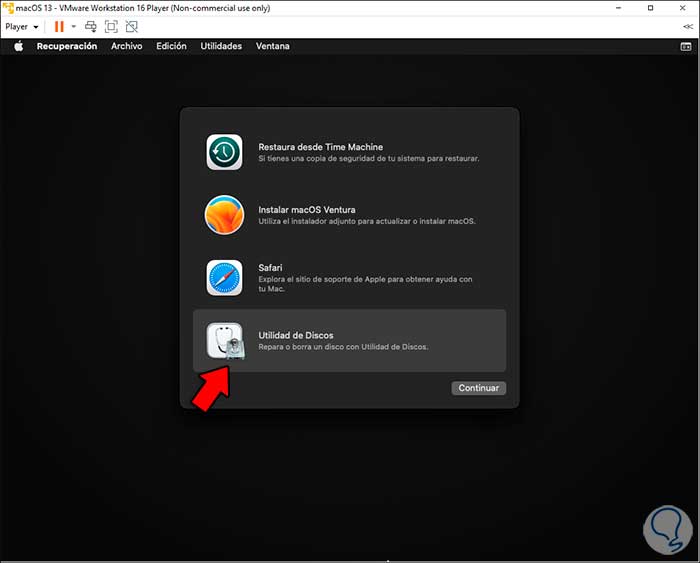Image resolution: width=700 pixels, height=563 pixels.
Task: Send Ctrl+Alt+Del to the virtual machine
Action: 91,27
